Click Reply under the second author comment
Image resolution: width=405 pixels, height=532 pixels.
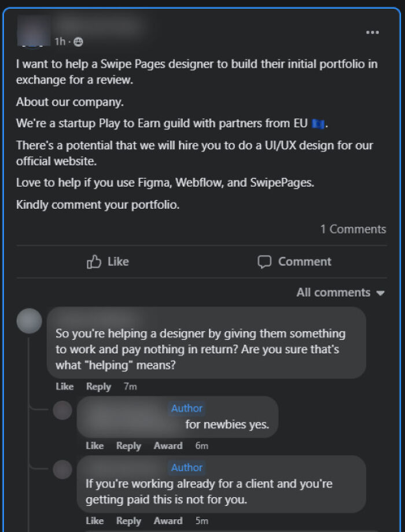pyautogui.click(x=128, y=521)
